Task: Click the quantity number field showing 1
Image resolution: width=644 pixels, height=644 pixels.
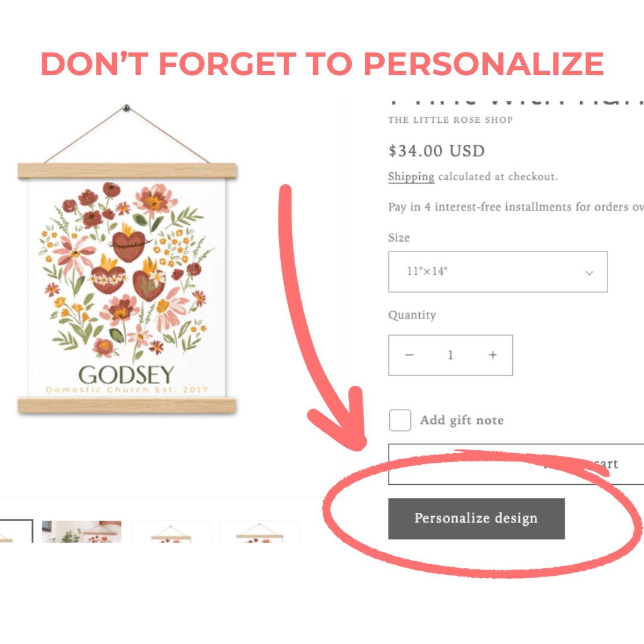Action: pos(451,355)
